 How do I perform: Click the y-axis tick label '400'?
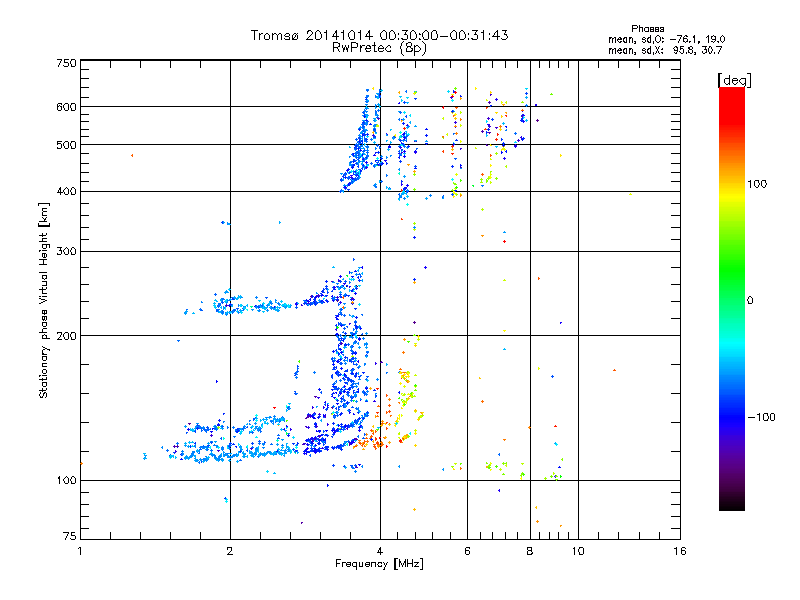point(66,191)
